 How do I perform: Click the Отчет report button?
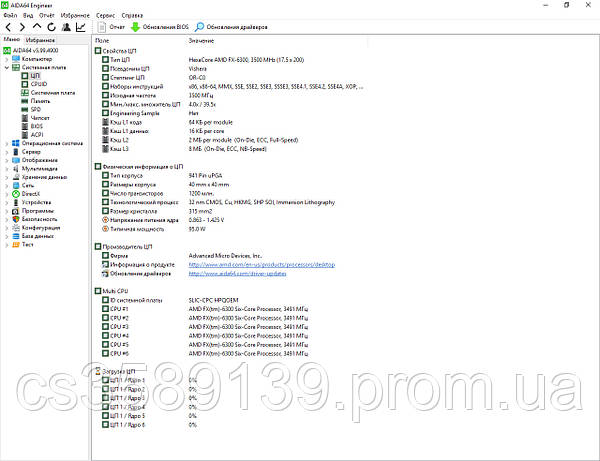(x=111, y=27)
